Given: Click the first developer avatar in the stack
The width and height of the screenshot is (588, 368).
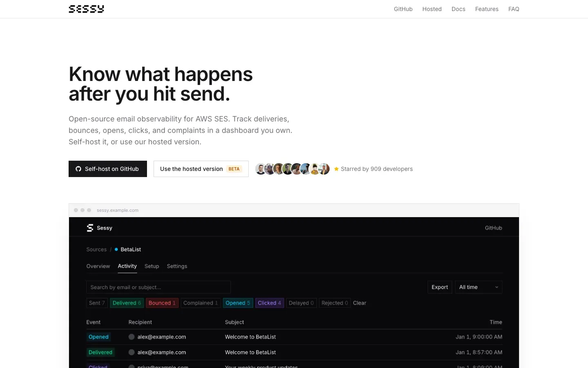Looking at the screenshot, I should pyautogui.click(x=261, y=169).
